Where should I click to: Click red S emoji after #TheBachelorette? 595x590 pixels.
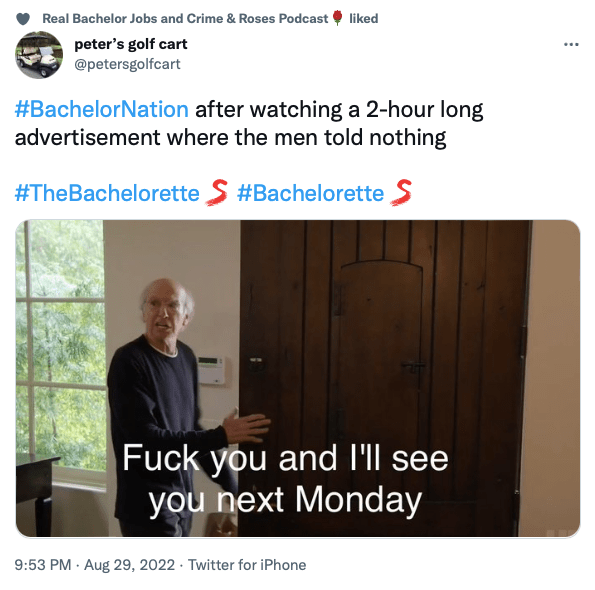tap(217, 192)
